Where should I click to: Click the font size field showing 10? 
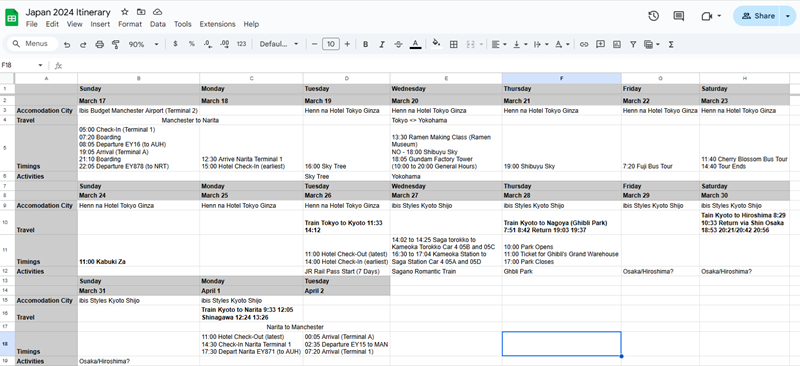click(331, 44)
